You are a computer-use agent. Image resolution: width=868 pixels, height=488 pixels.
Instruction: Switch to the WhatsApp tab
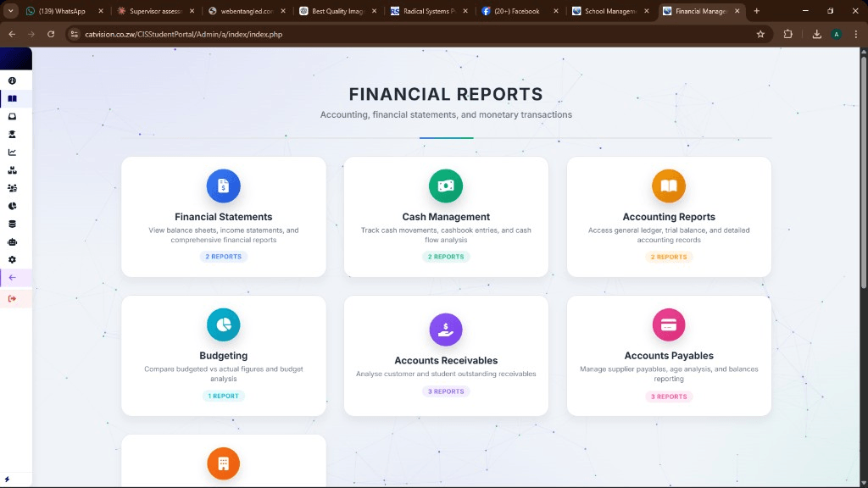click(x=63, y=11)
